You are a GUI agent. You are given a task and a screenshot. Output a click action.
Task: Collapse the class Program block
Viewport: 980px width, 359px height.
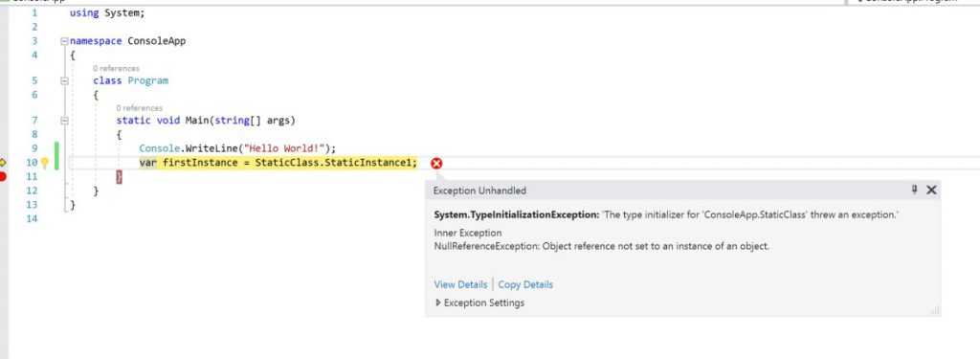[64, 80]
